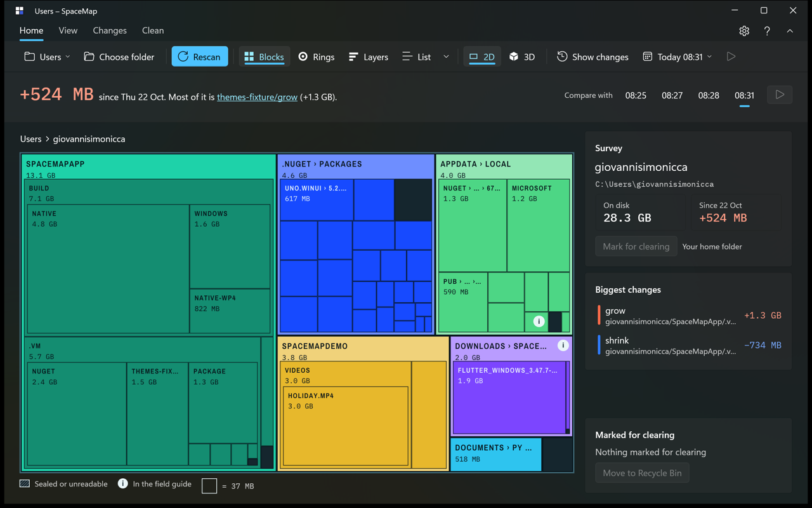This screenshot has height=508, width=812.
Task: Select the UNO.WINUI 617 MB block
Action: [317, 199]
